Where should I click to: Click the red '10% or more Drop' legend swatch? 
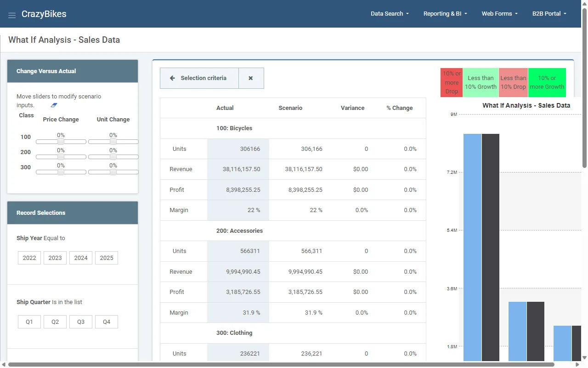452,82
